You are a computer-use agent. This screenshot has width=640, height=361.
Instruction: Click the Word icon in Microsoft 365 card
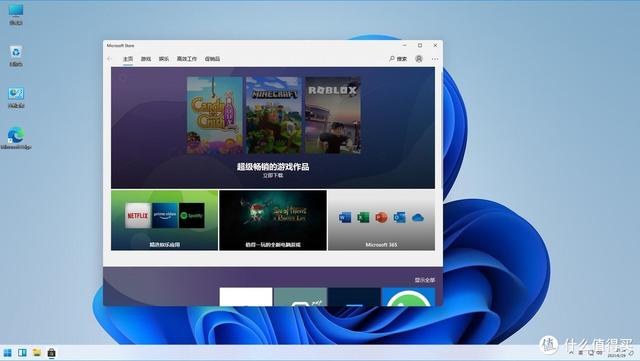coord(345,217)
